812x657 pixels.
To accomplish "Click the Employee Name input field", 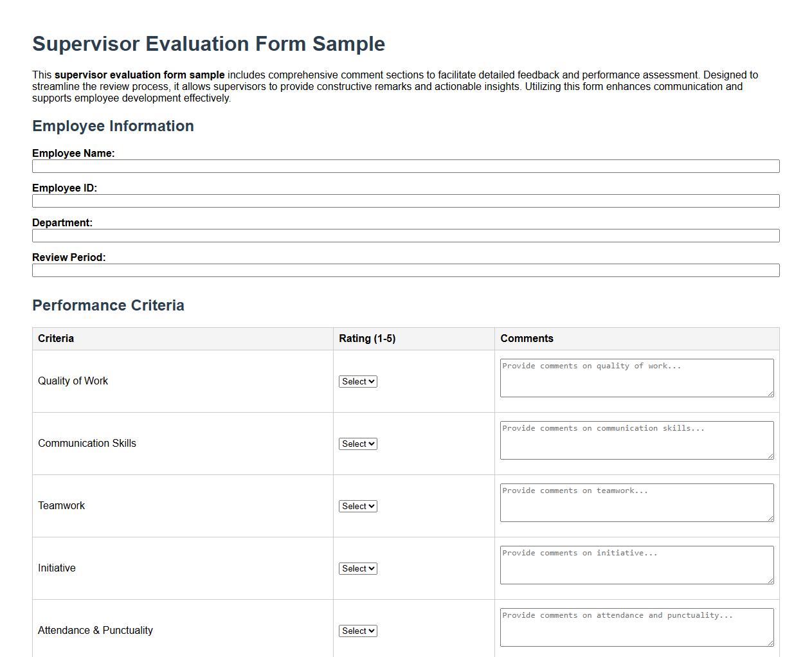I will pyautogui.click(x=405, y=166).
